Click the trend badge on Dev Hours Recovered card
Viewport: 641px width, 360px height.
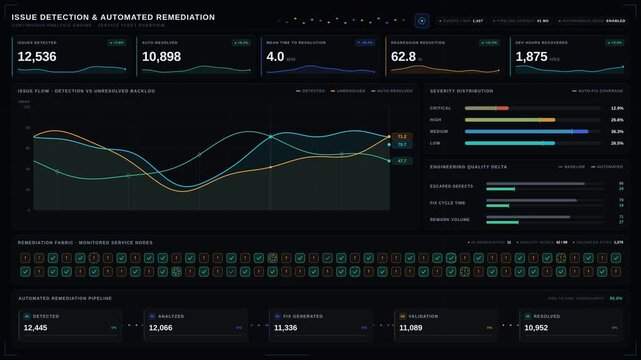(x=615, y=42)
